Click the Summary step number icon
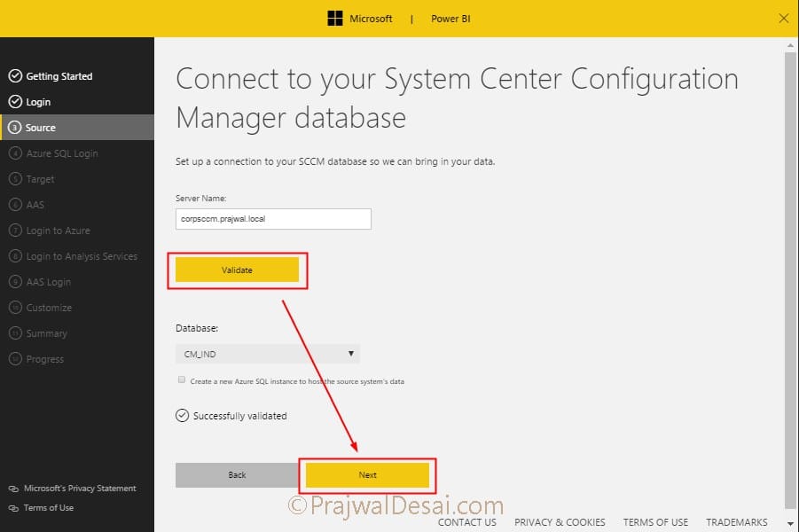 15,333
